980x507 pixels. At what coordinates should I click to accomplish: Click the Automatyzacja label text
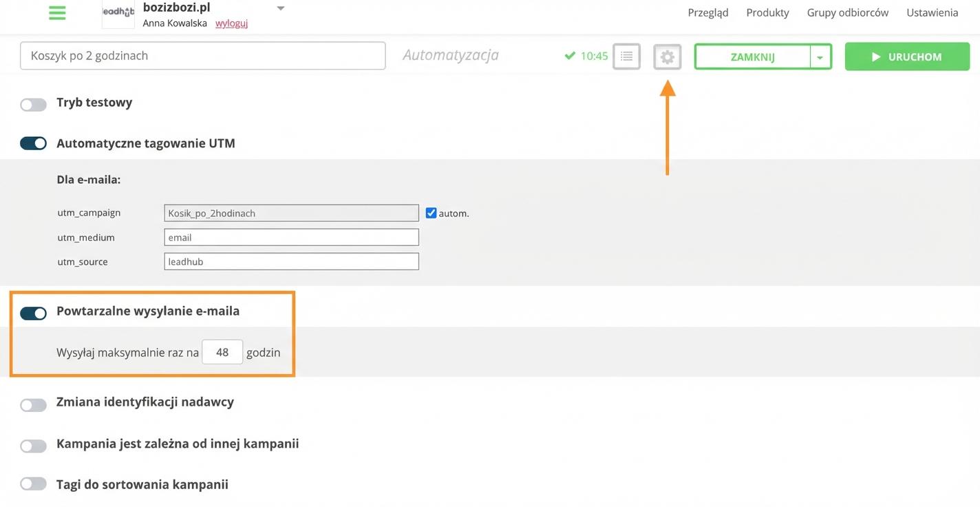pyautogui.click(x=451, y=55)
